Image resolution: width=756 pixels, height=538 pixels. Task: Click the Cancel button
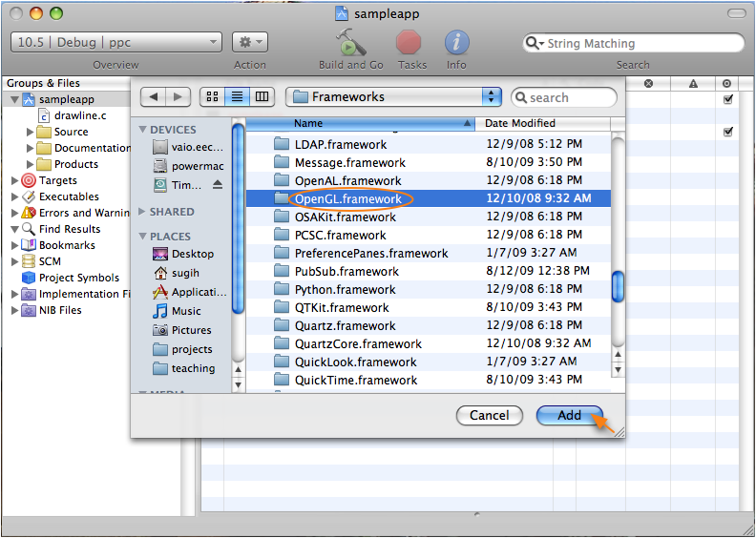point(490,416)
